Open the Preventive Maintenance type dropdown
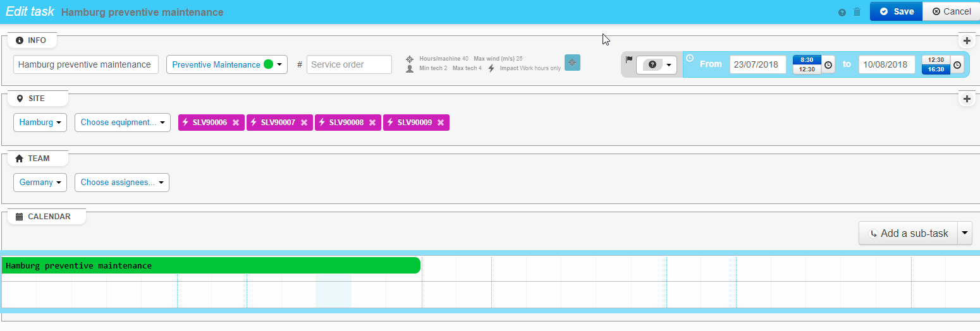980x331 pixels. pos(226,64)
